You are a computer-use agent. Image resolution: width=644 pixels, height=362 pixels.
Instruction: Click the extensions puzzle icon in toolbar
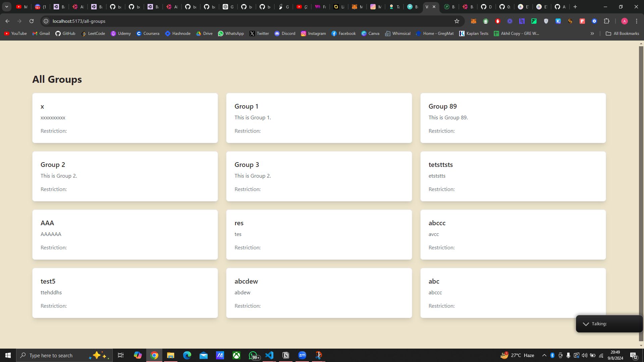pos(608,21)
